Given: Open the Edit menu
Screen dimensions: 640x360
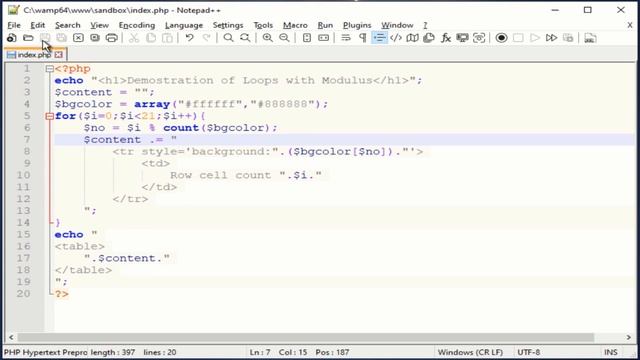Looking at the screenshot, I should (x=38, y=25).
